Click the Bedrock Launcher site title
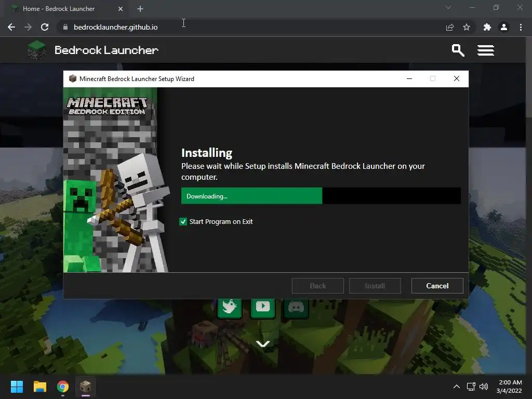This screenshot has width=532, height=399. 107,50
